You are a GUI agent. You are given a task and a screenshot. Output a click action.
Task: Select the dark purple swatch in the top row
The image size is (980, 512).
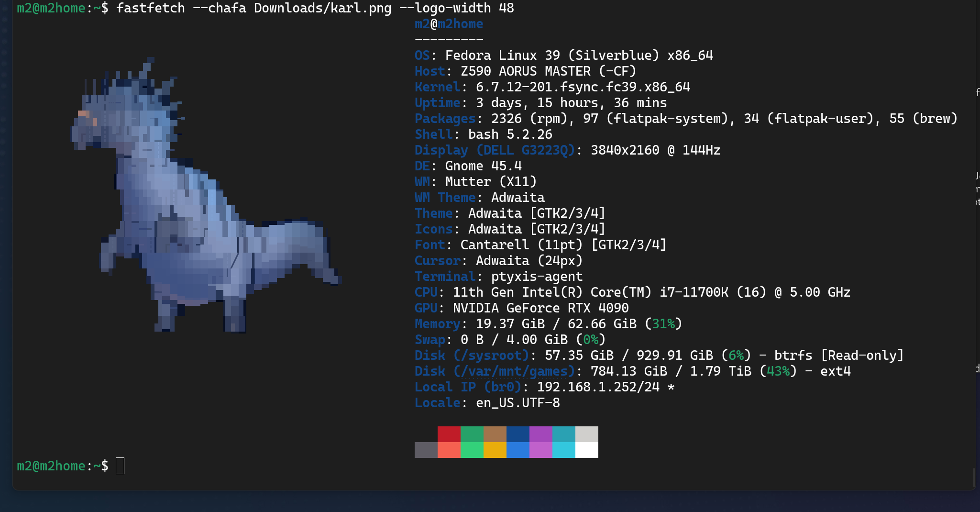(x=541, y=434)
